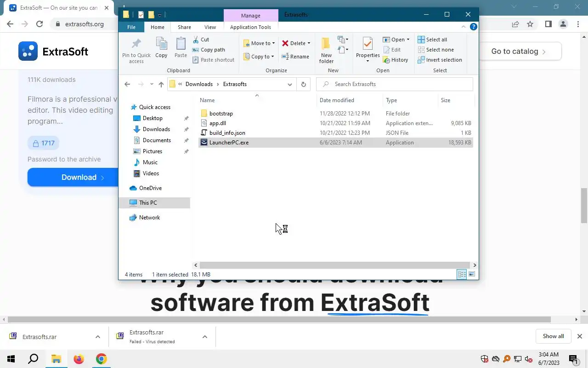The width and height of the screenshot is (588, 368).
Task: Click the blue Download button on webpage
Action: [73, 177]
